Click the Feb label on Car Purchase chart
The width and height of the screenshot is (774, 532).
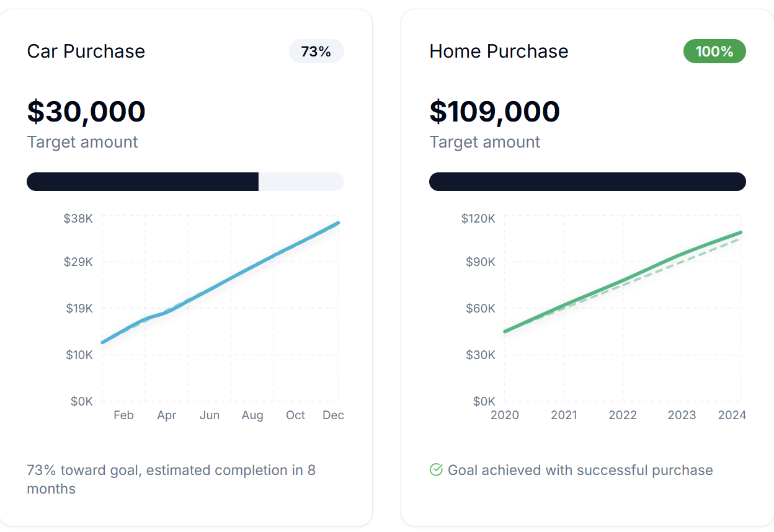(x=123, y=415)
